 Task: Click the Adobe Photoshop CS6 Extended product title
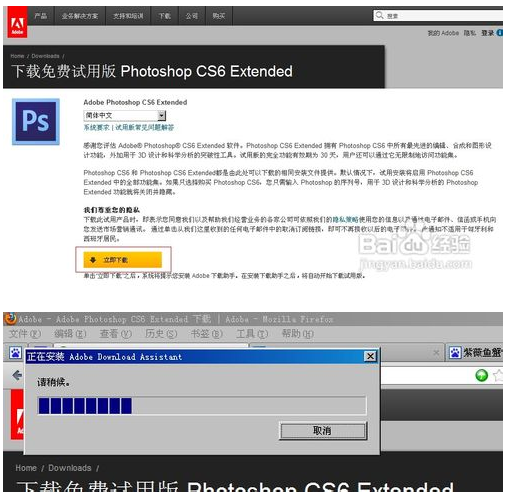click(135, 102)
